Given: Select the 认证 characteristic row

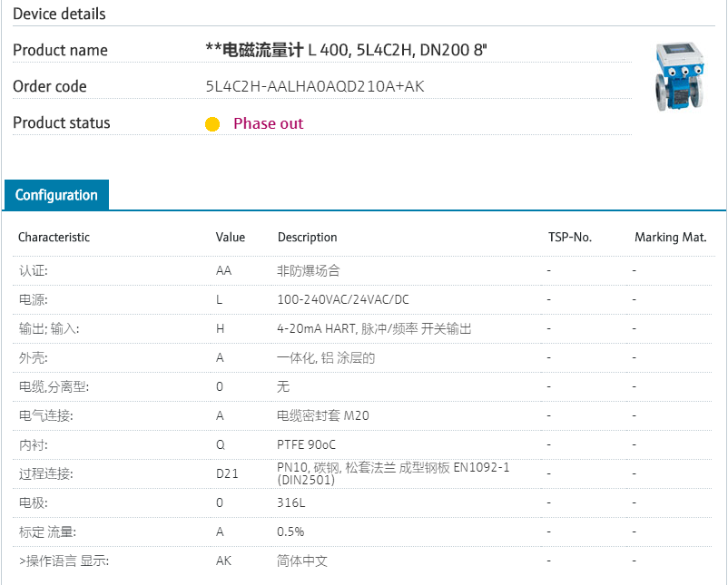Looking at the screenshot, I should [x=34, y=270].
